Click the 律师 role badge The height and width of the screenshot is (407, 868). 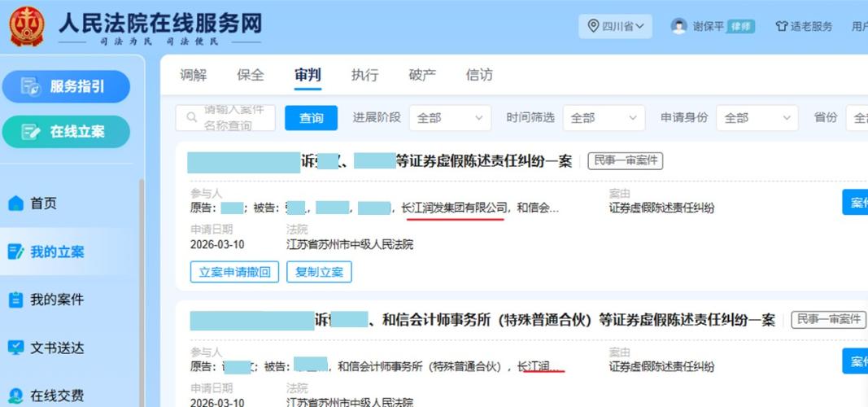coord(740,26)
